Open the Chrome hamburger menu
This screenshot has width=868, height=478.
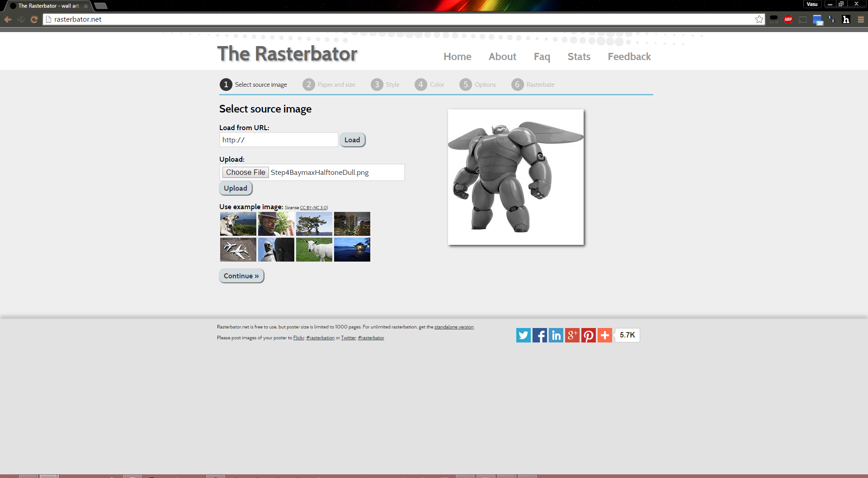click(861, 19)
